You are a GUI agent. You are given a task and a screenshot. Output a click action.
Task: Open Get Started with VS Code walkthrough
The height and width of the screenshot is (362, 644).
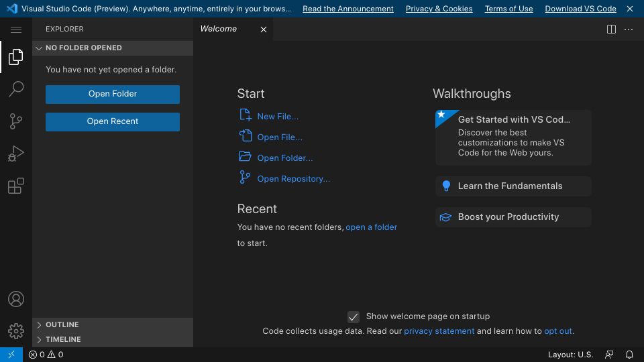pyautogui.click(x=513, y=137)
